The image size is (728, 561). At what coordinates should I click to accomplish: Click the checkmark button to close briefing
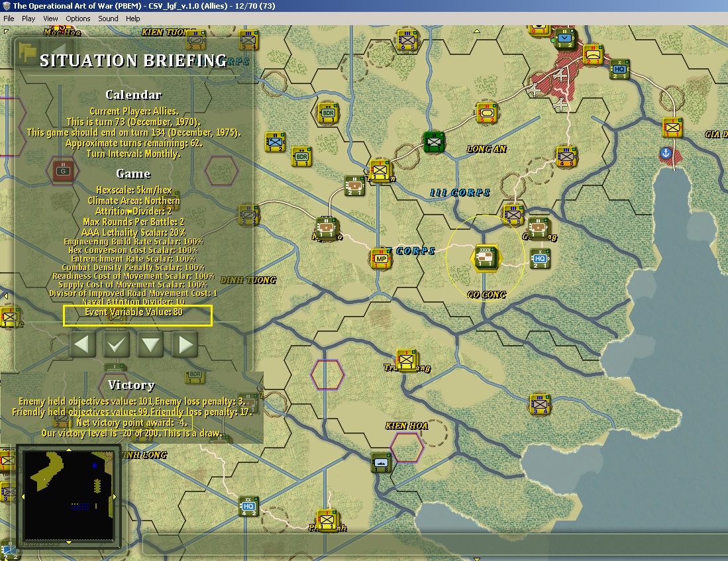(116, 344)
